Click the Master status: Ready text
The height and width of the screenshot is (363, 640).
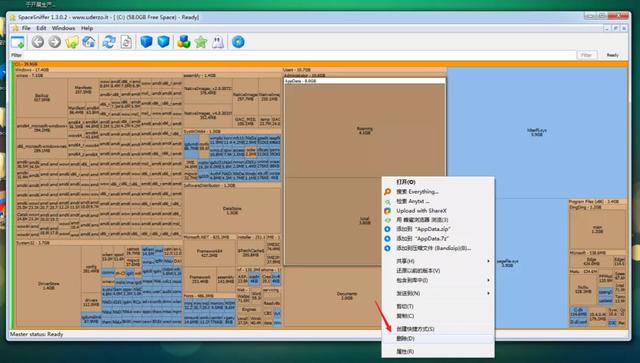[36, 334]
